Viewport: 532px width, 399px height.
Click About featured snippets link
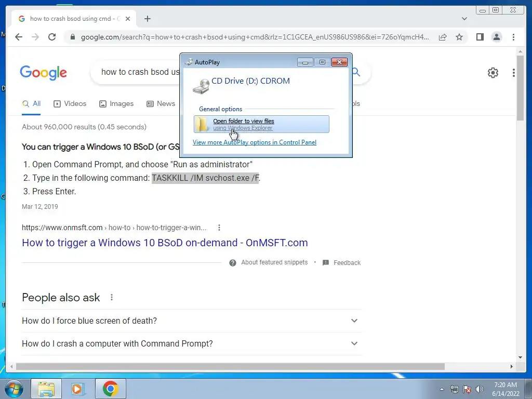coord(274,262)
